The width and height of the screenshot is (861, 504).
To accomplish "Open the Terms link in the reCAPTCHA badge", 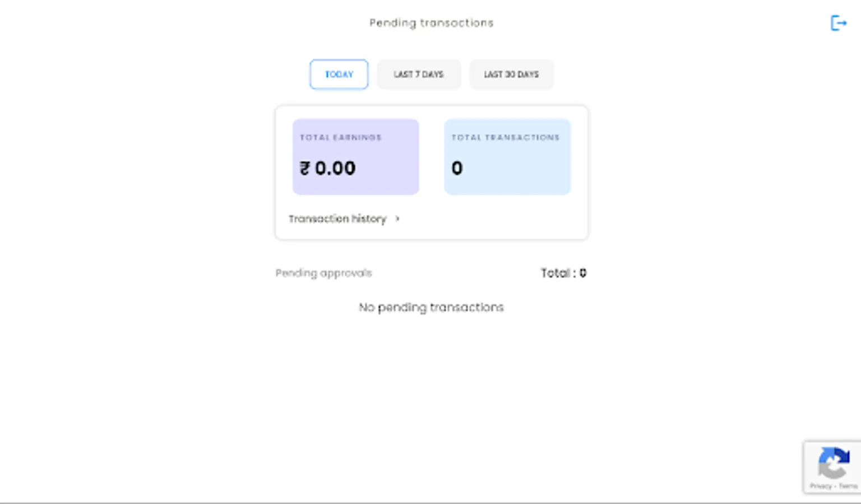I will [x=848, y=486].
